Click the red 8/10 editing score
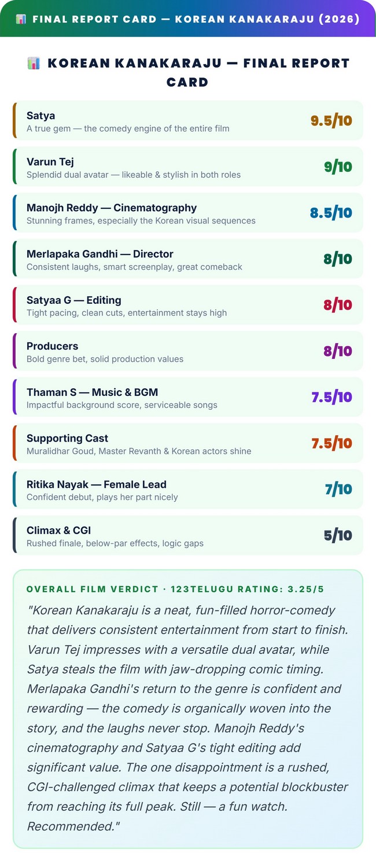Screen dimensions: 376x868 click(338, 305)
